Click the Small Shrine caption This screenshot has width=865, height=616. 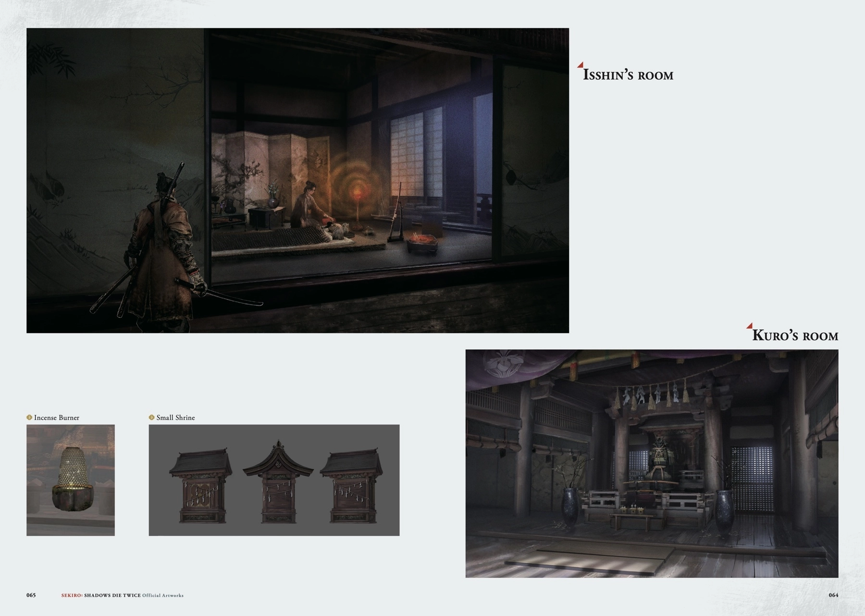[x=175, y=418]
